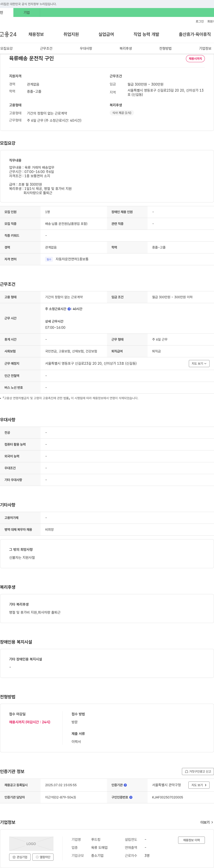The width and height of the screenshot is (214, 868).
Task: Open 실업급여 main menu
Action: [x=106, y=34]
